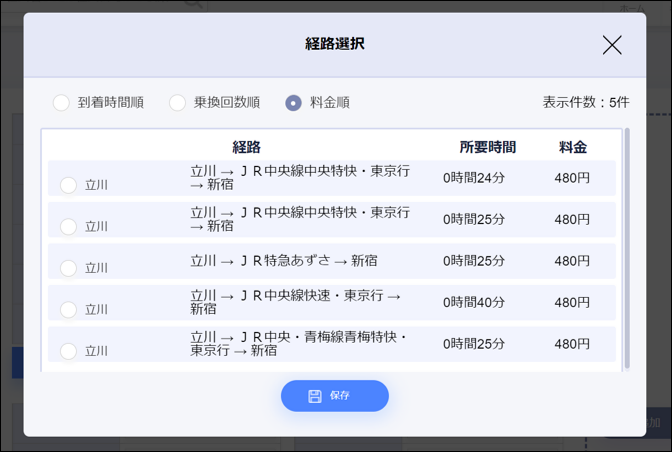The height and width of the screenshot is (452, 672).
Task: Close the 経路選択 dialog with the X
Action: 612,45
